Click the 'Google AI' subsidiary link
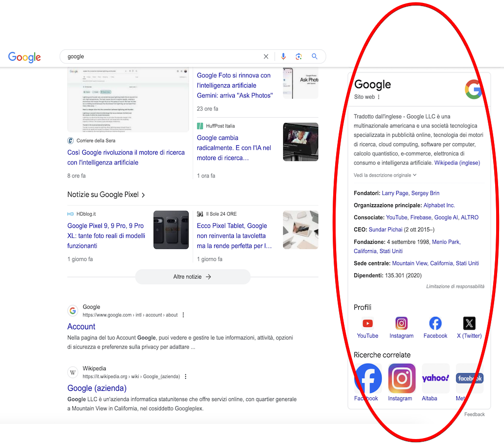The height and width of the screenshot is (444, 504). 446,218
